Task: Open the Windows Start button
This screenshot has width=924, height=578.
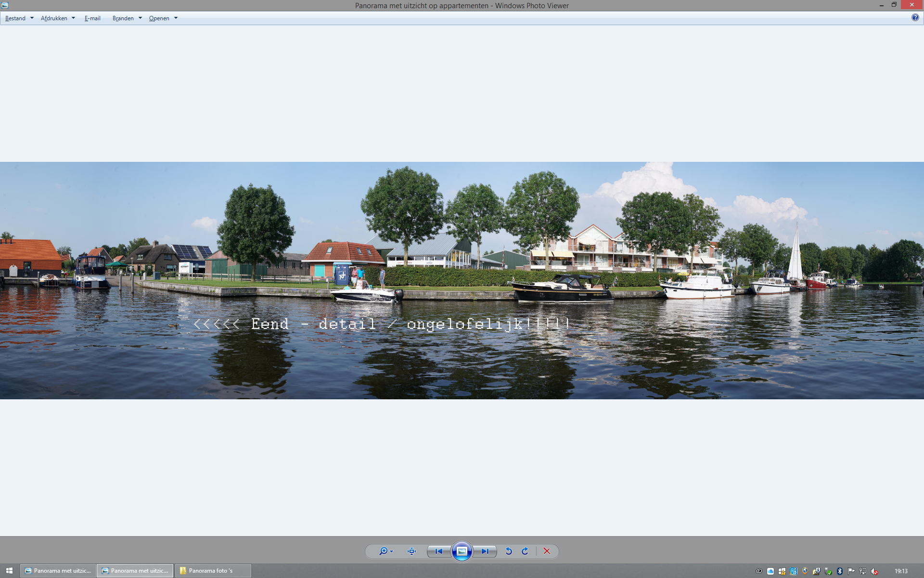Action: [x=9, y=571]
